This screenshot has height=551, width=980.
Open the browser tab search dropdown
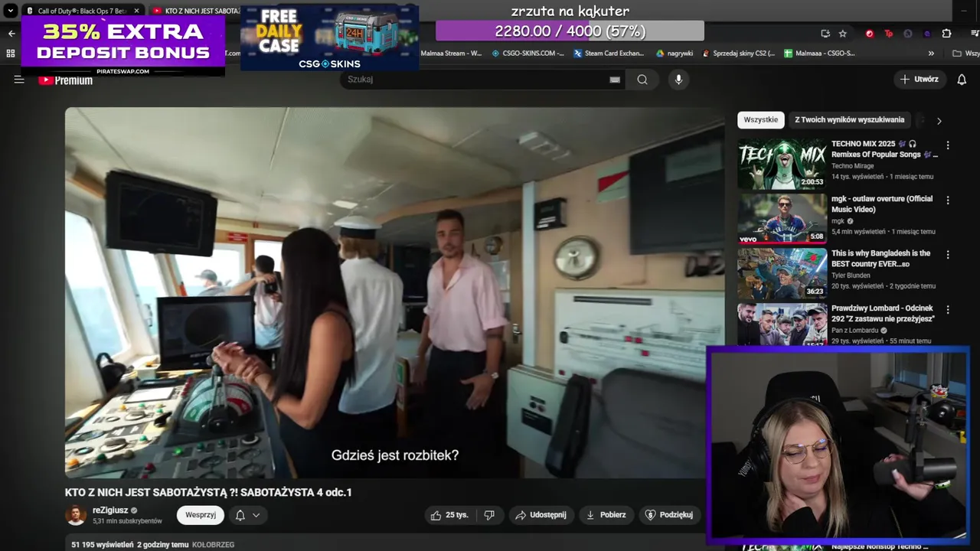[x=10, y=11]
